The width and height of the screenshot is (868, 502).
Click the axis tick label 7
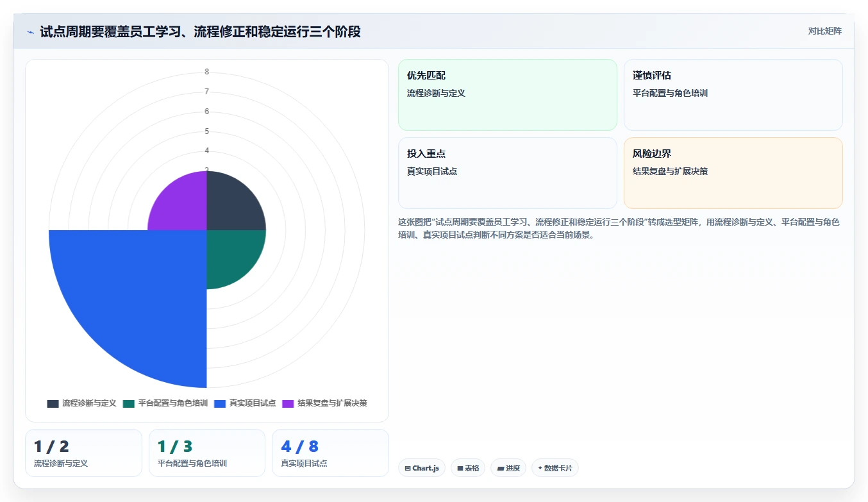[207, 92]
